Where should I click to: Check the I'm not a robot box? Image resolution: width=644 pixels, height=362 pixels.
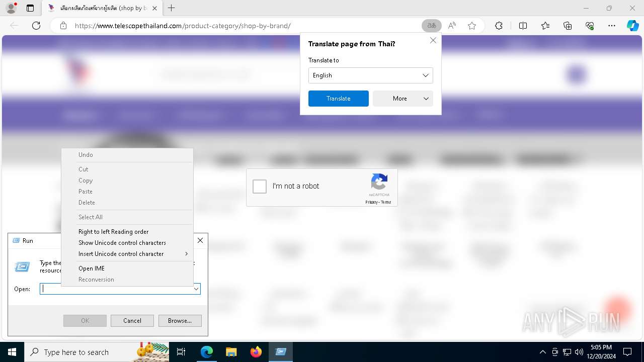coord(260,186)
